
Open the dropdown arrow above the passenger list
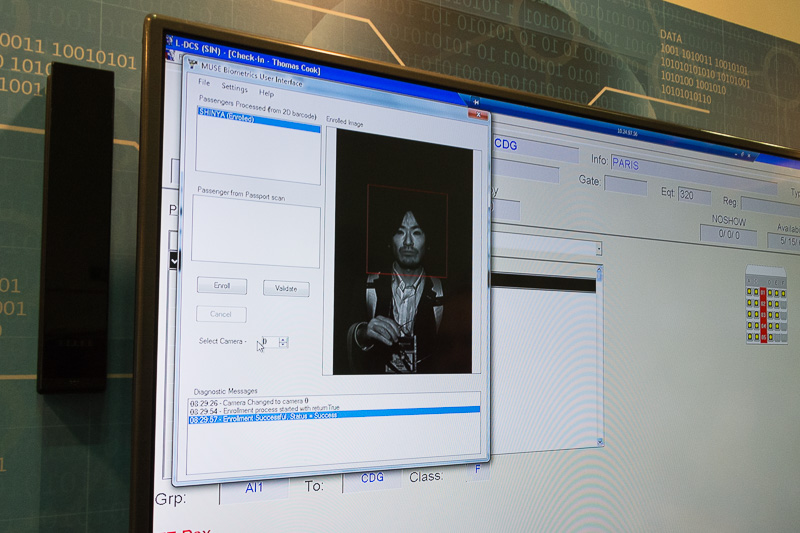click(x=599, y=248)
